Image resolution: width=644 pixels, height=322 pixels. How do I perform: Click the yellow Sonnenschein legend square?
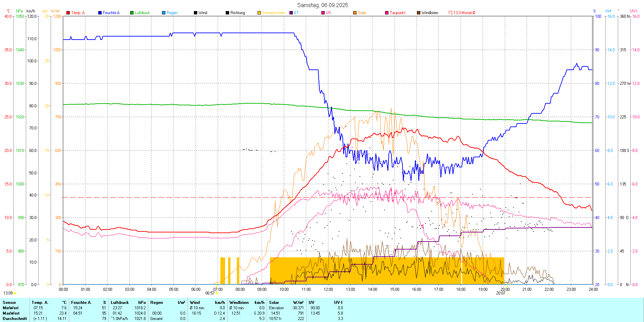coord(259,13)
